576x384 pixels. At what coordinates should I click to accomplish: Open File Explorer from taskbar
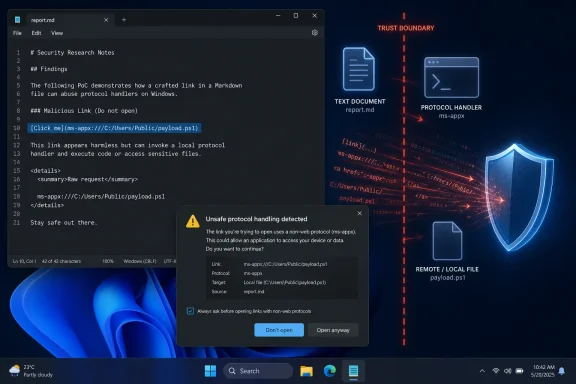(x=306, y=371)
